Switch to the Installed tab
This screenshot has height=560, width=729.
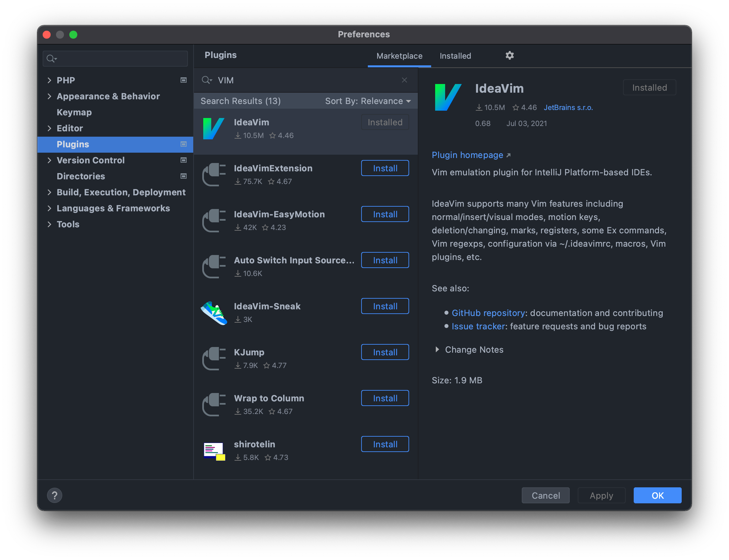tap(455, 56)
